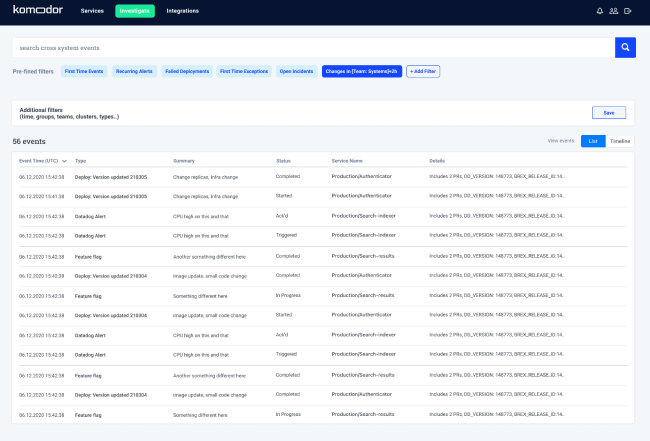Click Started status of the 210305 deploy
650x441 pixels.
(x=284, y=196)
